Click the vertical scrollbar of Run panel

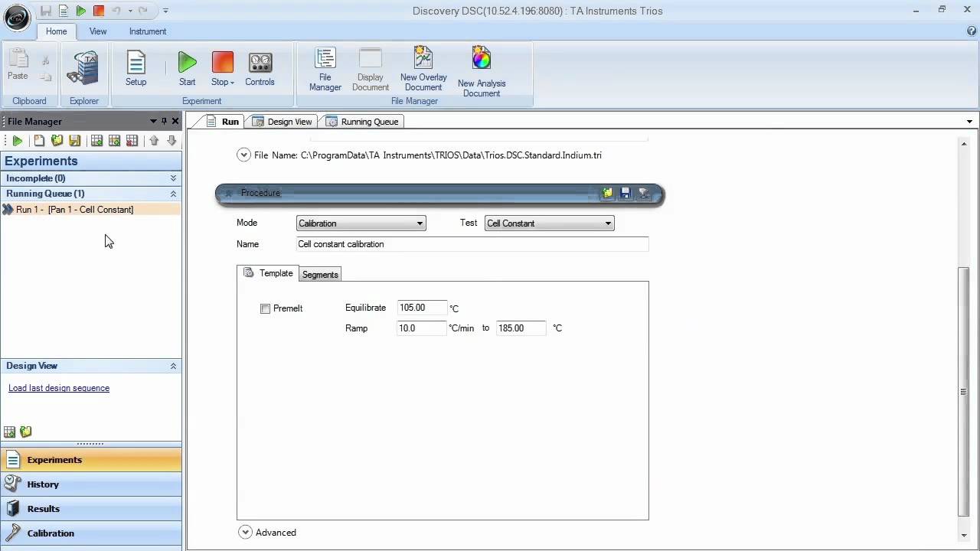[963, 391]
